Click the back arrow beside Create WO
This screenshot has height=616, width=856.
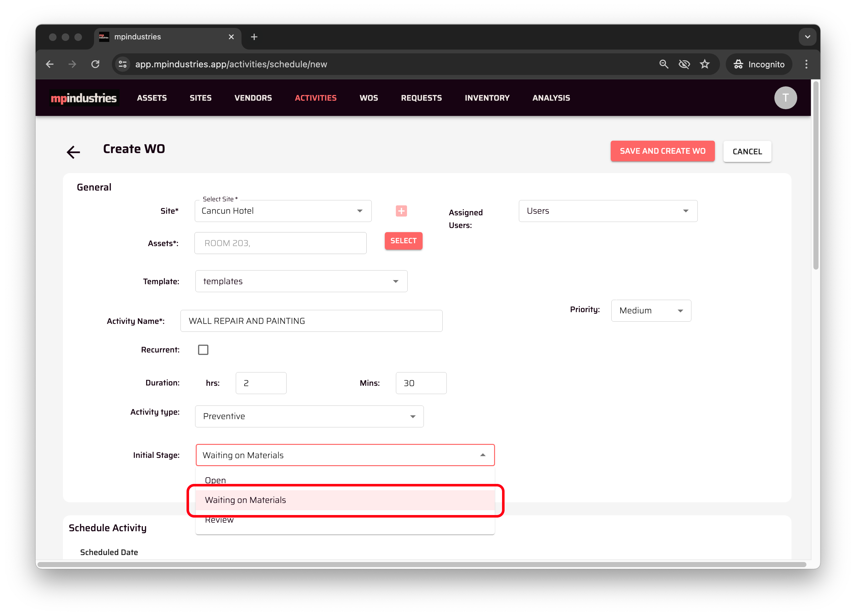point(73,152)
